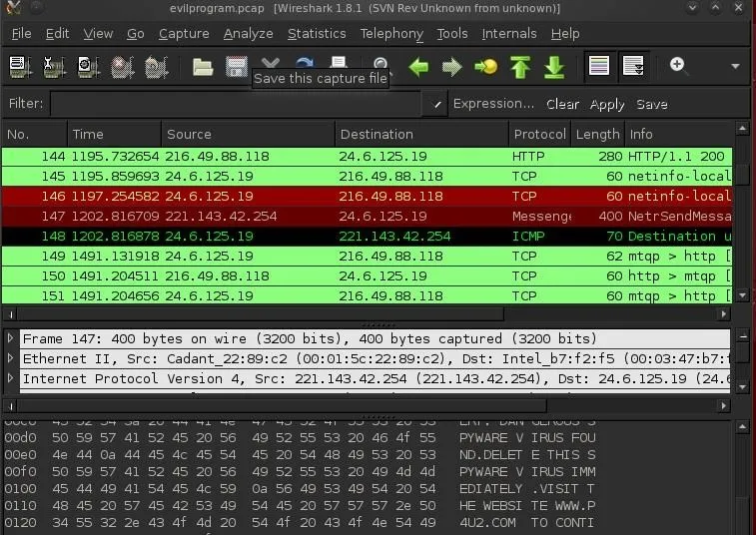The height and width of the screenshot is (535, 756).
Task: Select packet 151 TCP row
Action: point(367,295)
